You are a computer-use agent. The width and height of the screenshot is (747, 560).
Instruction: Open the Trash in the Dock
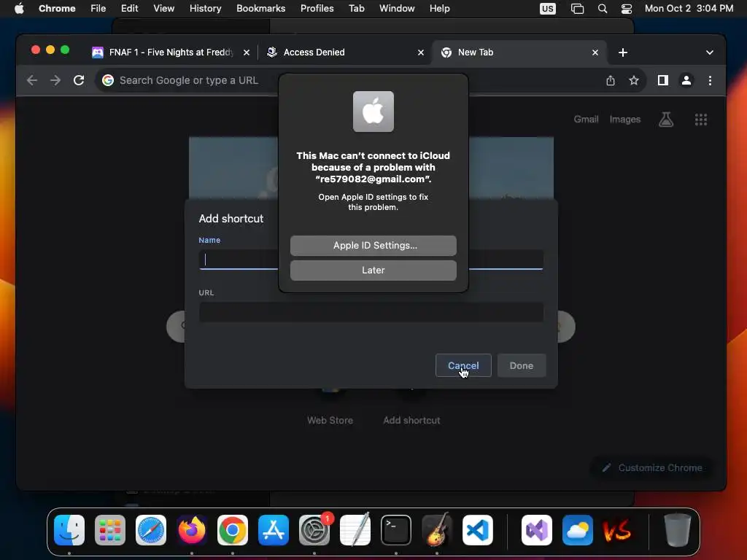[677, 530]
